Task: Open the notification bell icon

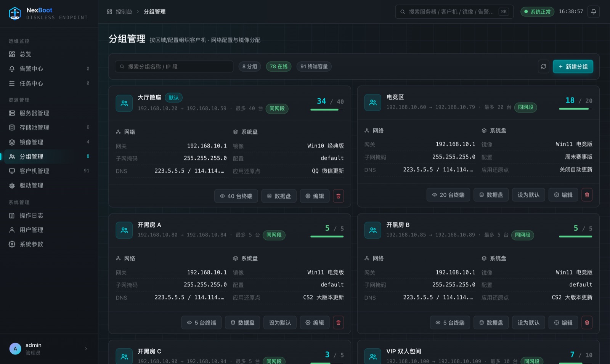Action: (593, 12)
